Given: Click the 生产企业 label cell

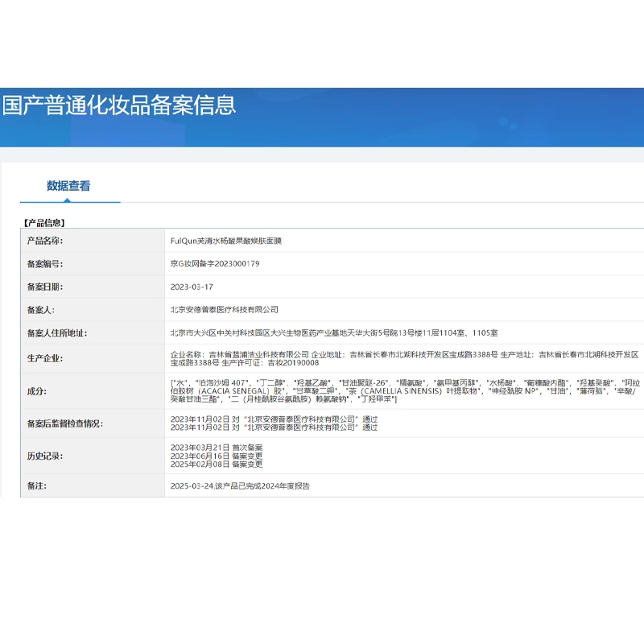Looking at the screenshot, I should (93, 358).
